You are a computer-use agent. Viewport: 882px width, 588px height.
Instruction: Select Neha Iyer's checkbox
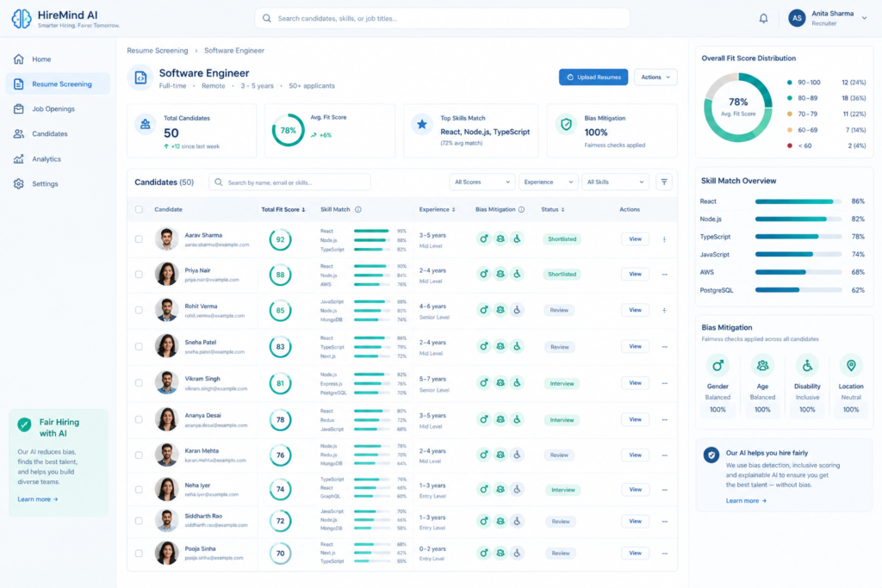coord(139,490)
